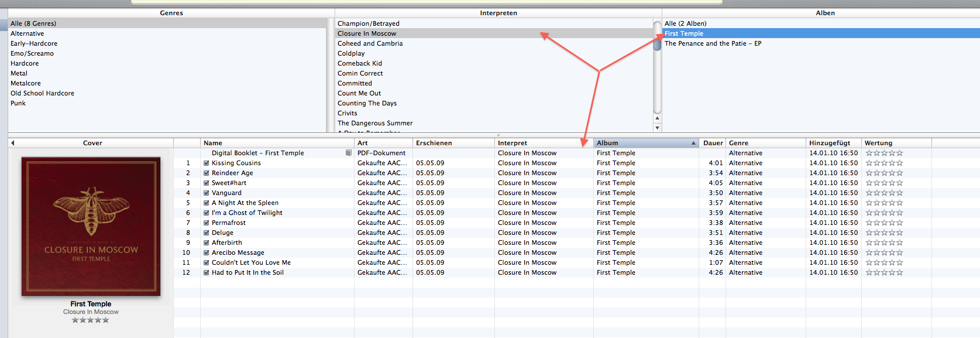Viewport: 980px width, 338px height.
Task: Click the PDF-Dokument type cell
Action: 381,153
